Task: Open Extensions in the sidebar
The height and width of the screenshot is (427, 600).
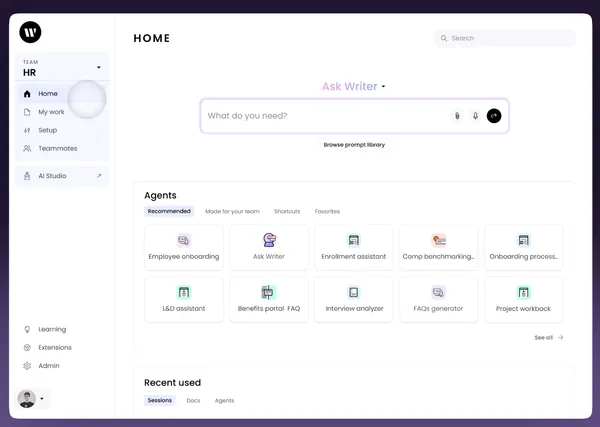Action: pos(55,347)
